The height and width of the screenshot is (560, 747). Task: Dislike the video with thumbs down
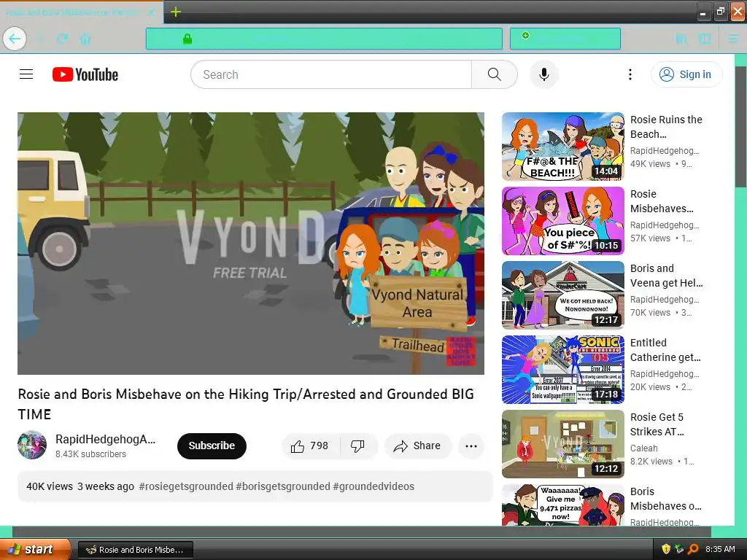(357, 446)
